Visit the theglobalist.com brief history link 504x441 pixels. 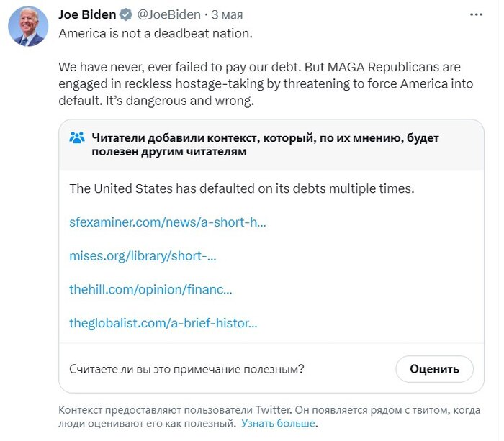pos(163,323)
